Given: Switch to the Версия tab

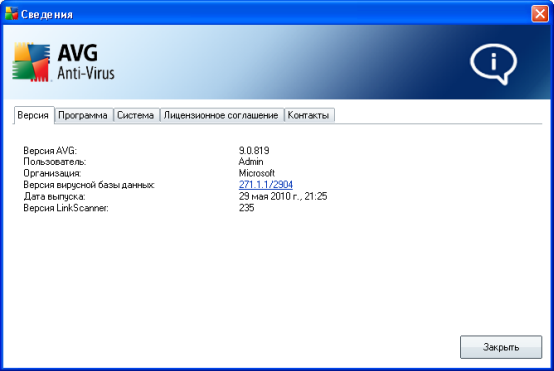Looking at the screenshot, I should coord(33,115).
